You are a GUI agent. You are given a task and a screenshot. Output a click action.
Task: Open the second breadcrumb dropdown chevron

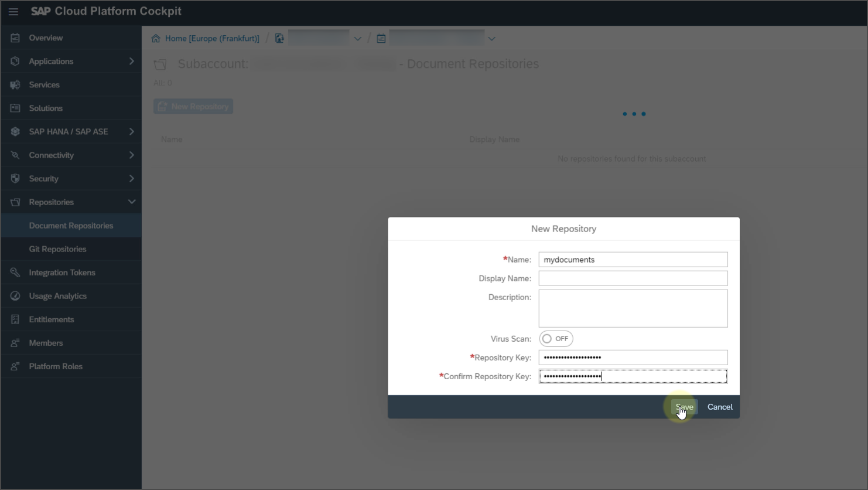pyautogui.click(x=491, y=38)
